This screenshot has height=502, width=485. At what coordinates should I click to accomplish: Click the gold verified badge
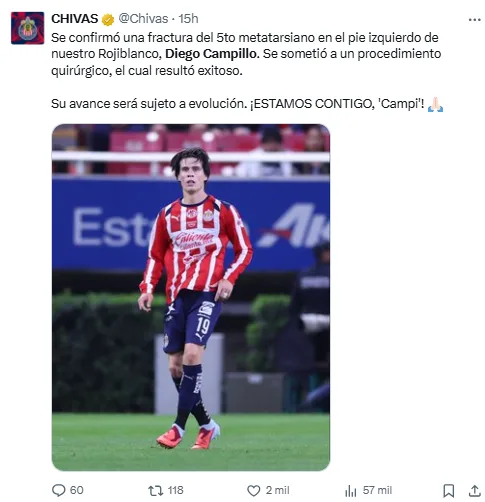tap(108, 20)
